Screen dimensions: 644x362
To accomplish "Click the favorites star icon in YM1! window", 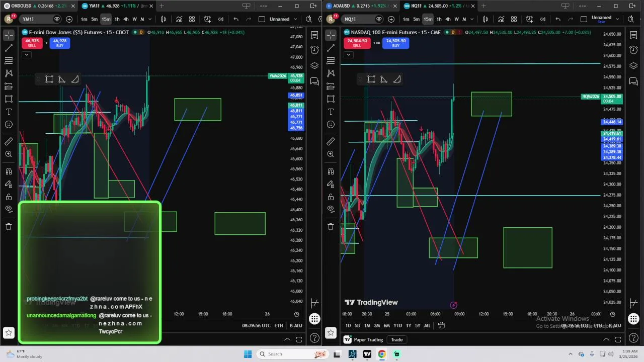I will click(9, 332).
